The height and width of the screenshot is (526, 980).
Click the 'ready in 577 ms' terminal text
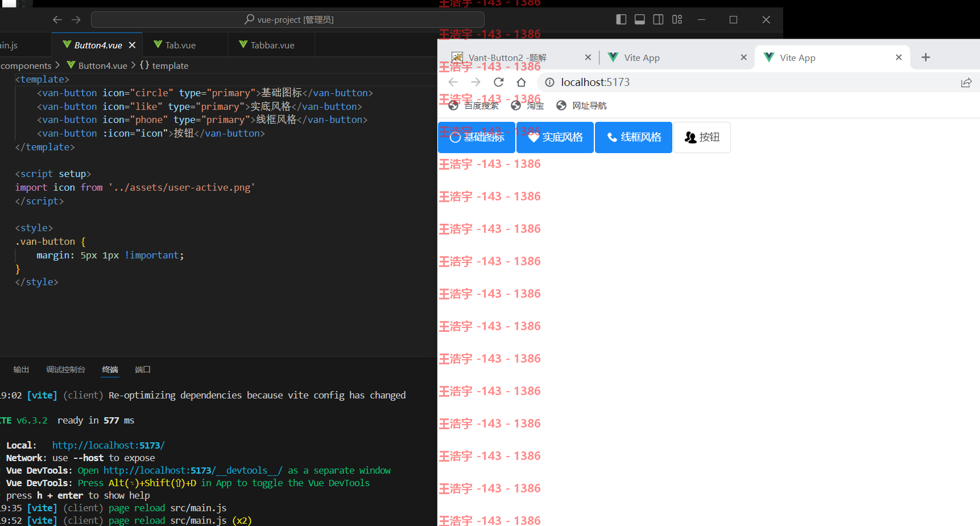96,420
